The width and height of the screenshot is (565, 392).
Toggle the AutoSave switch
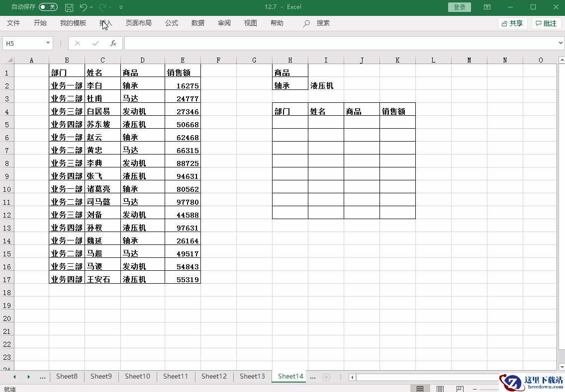click(48, 7)
